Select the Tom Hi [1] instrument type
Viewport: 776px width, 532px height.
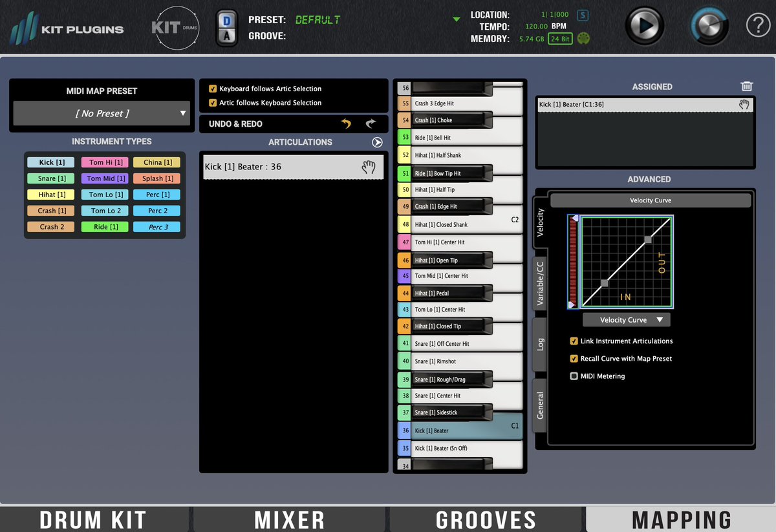pos(104,162)
